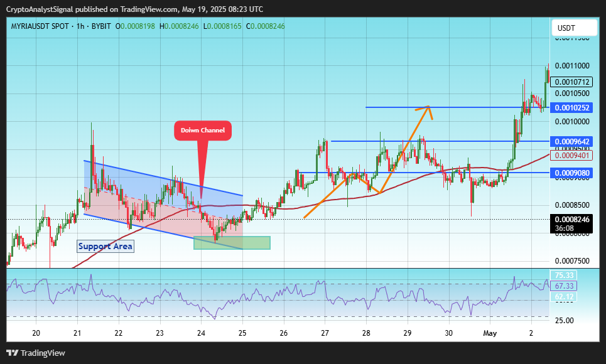Image resolution: width=606 pixels, height=364 pixels.
Task: Click the 25.00 RSI scale value
Action: coord(565,320)
